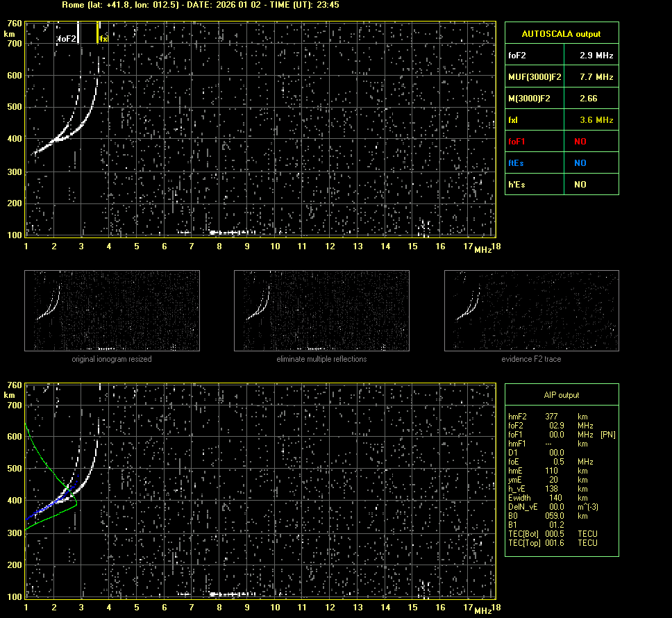
Task: Click the "original ionogram resized" thumbnail
Action: [x=112, y=310]
